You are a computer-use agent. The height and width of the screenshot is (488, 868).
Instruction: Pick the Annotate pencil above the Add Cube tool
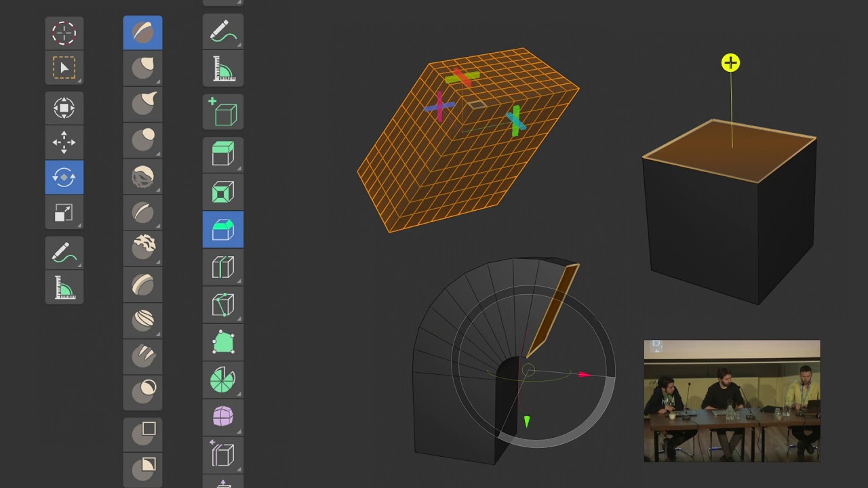(x=223, y=33)
